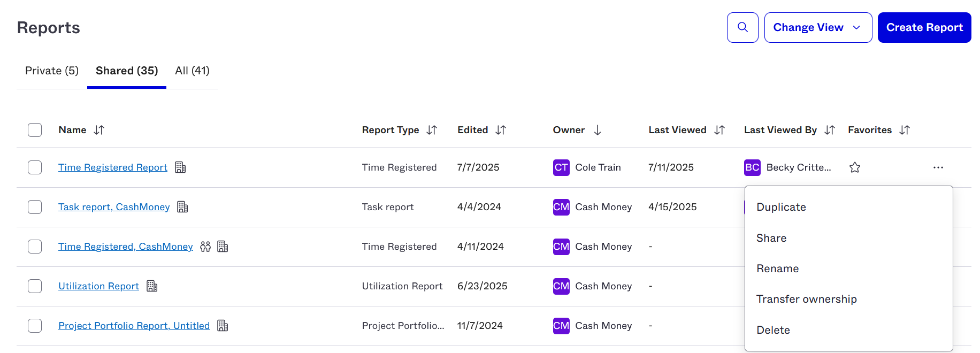Image resolution: width=980 pixels, height=353 pixels.
Task: Click the 4/11/2024 edited date
Action: tap(480, 247)
